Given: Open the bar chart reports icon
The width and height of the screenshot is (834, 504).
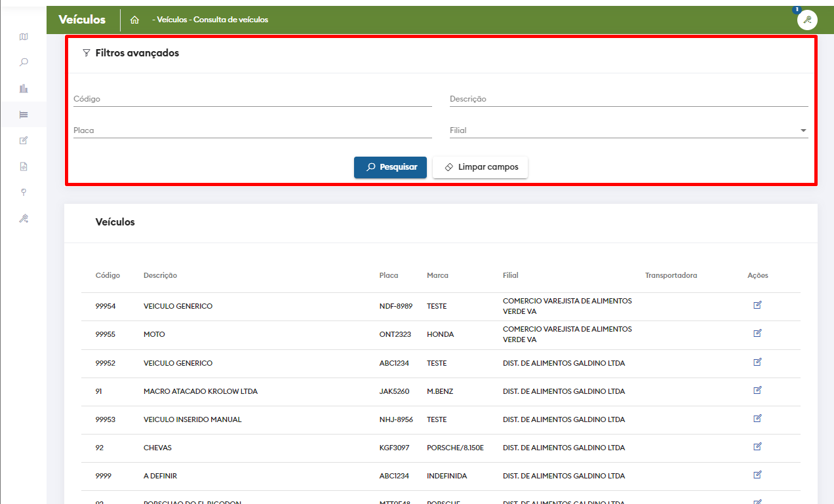Looking at the screenshot, I should (x=24, y=88).
